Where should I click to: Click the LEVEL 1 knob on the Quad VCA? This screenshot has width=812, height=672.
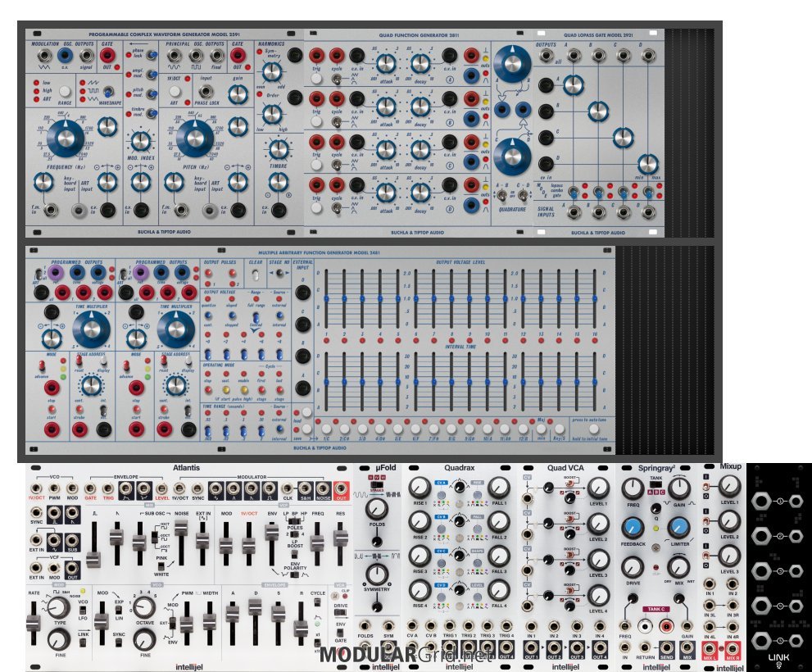pyautogui.click(x=598, y=488)
